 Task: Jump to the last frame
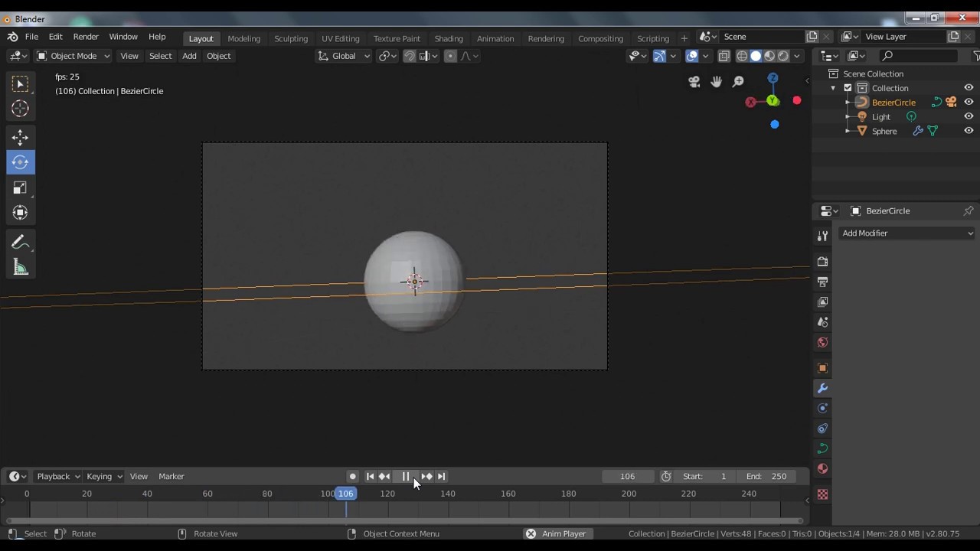tap(441, 477)
